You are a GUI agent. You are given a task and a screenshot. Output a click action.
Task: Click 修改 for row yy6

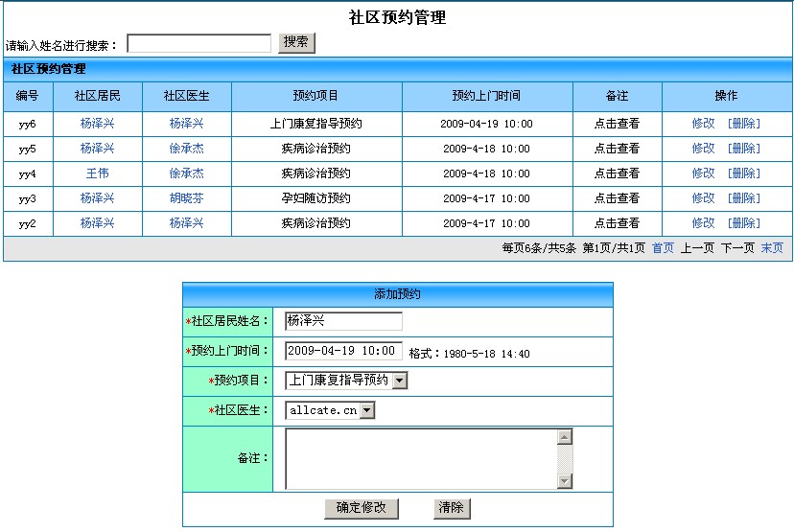coord(703,124)
